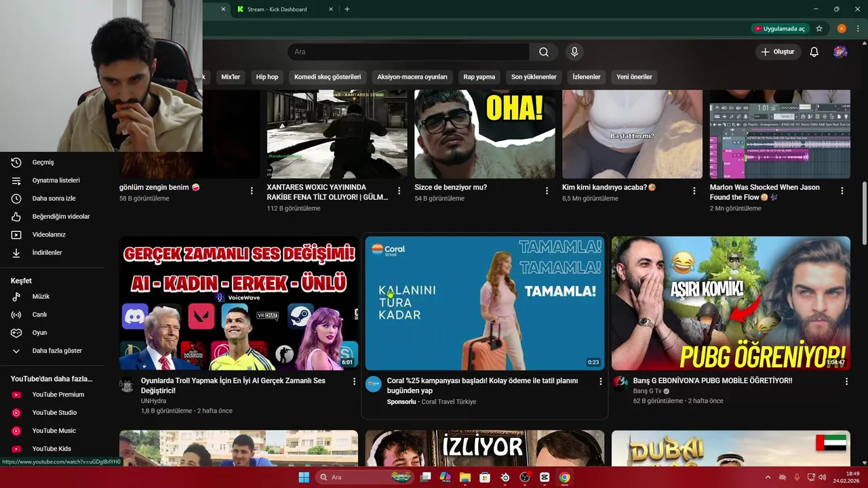Open Marlon Was Shocked video title

pyautogui.click(x=764, y=192)
